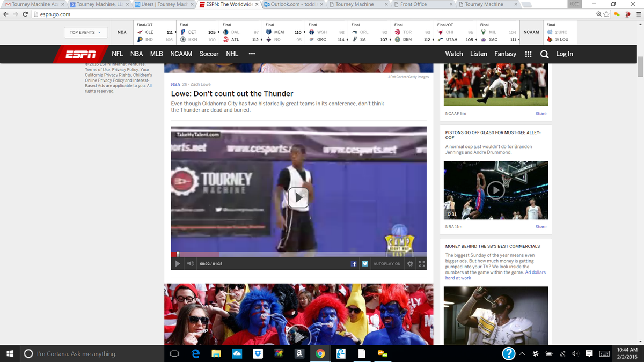Click Share under the NCAAF 5m story
Viewport: 644px width, 362px height.
click(541, 114)
